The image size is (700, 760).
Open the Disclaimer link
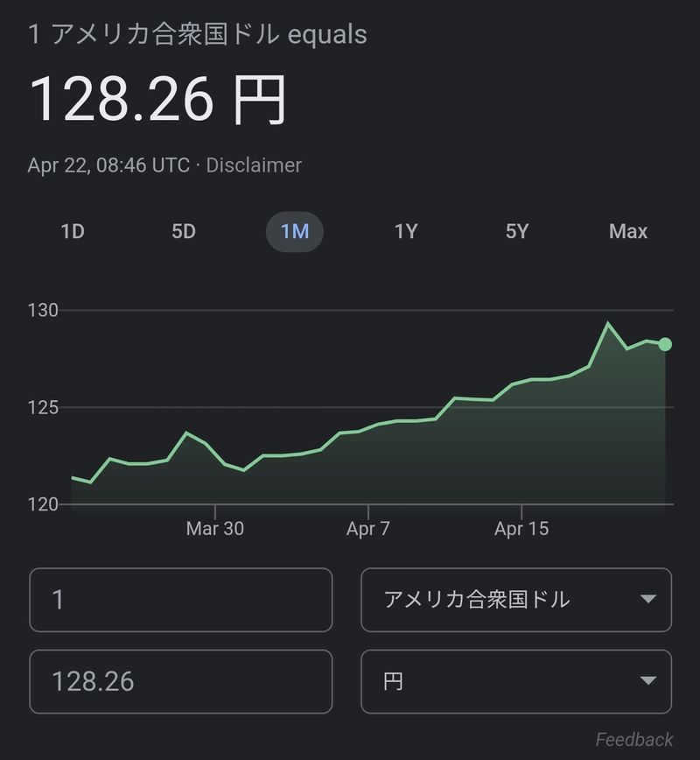tap(254, 165)
